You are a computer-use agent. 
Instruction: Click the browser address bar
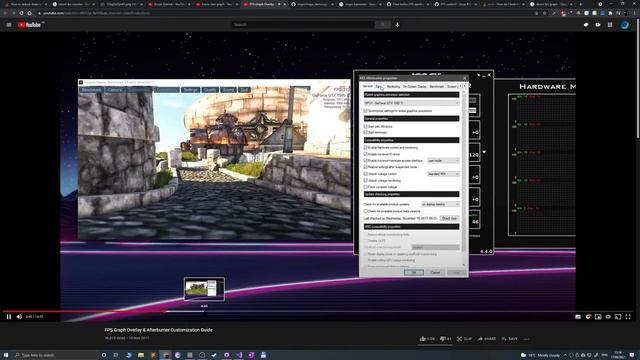286,13
